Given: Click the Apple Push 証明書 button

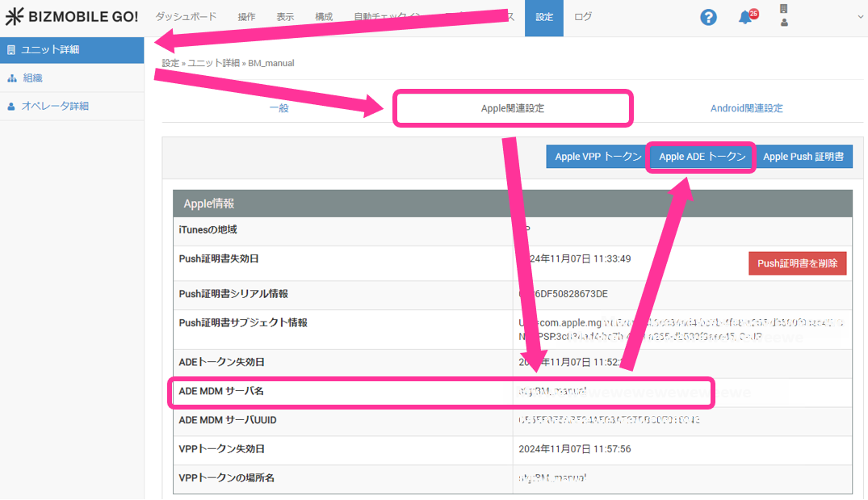Looking at the screenshot, I should (x=803, y=157).
